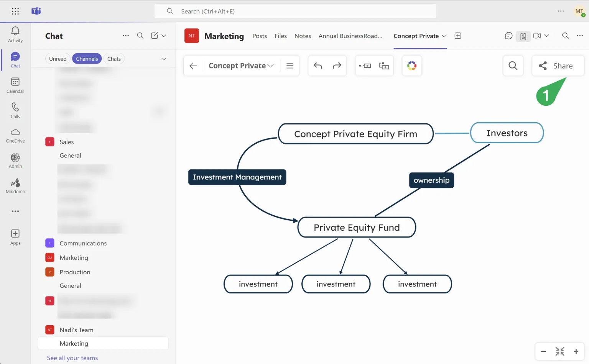Viewport: 589px width, 364px height.
Task: Fit the map to screen
Action: click(x=559, y=351)
